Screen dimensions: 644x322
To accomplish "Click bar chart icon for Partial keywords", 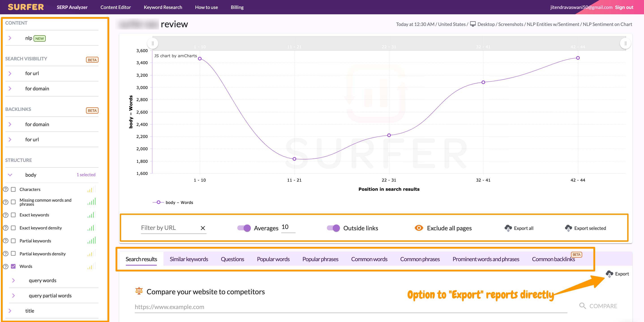I will 92,241.
